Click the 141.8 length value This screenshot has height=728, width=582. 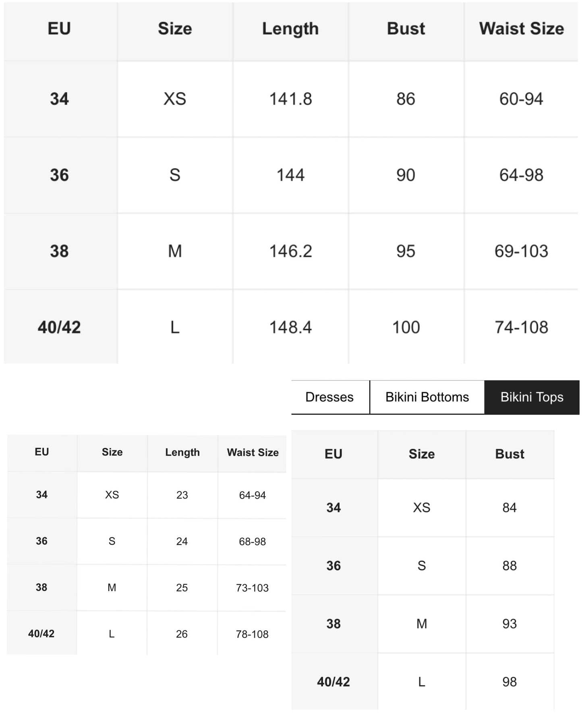pyautogui.click(x=290, y=99)
